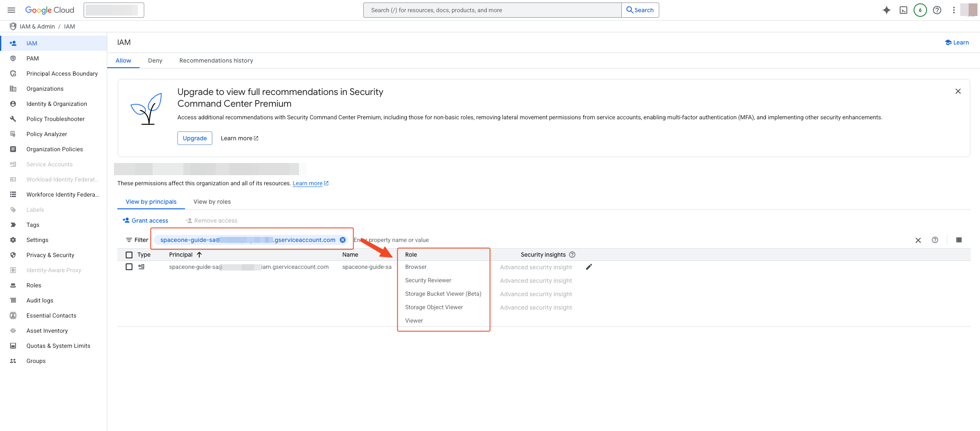This screenshot has width=980, height=431.
Task: Open Quotas & System Limits
Action: pos(53,346)
